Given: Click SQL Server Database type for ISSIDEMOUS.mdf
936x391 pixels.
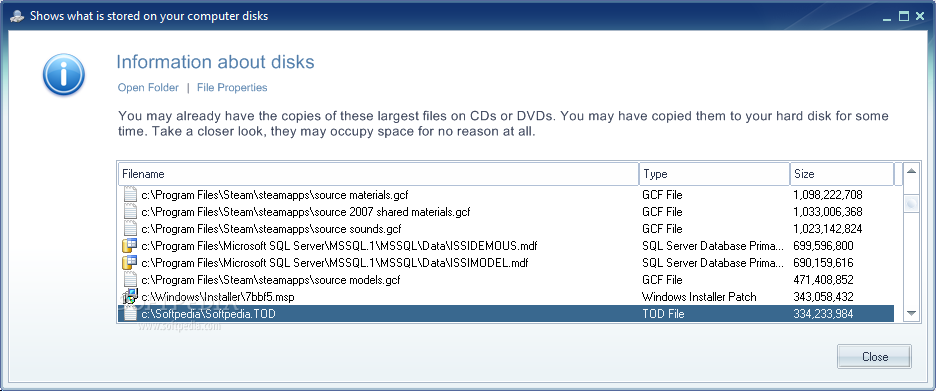Looking at the screenshot, I should pos(713,245).
